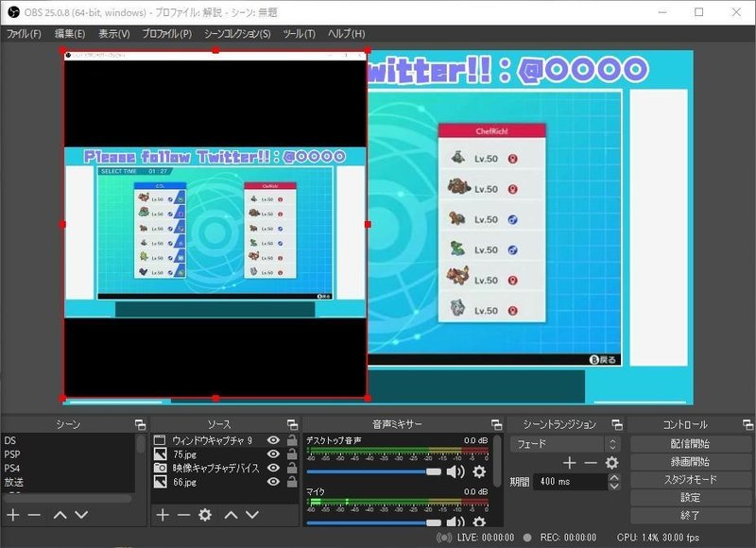
Task: Undock the シーントランジション panel via its popout icon
Action: (x=617, y=424)
